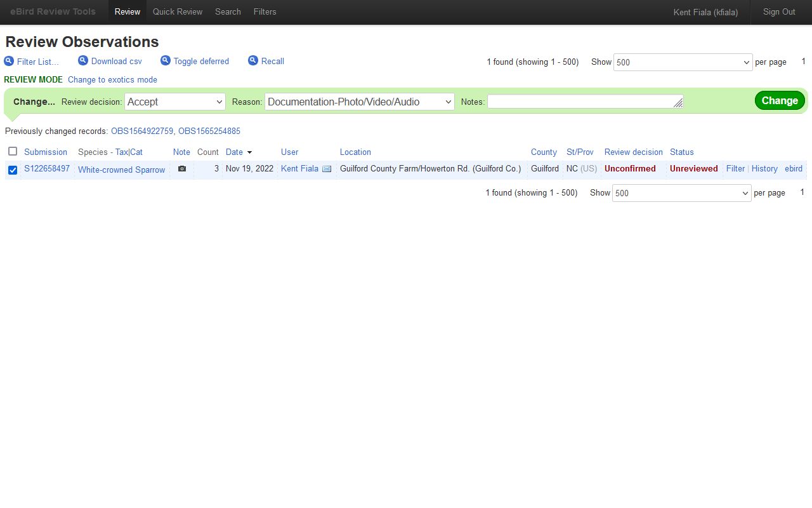Click the email envelope icon beside Kent Fiala

click(x=327, y=169)
